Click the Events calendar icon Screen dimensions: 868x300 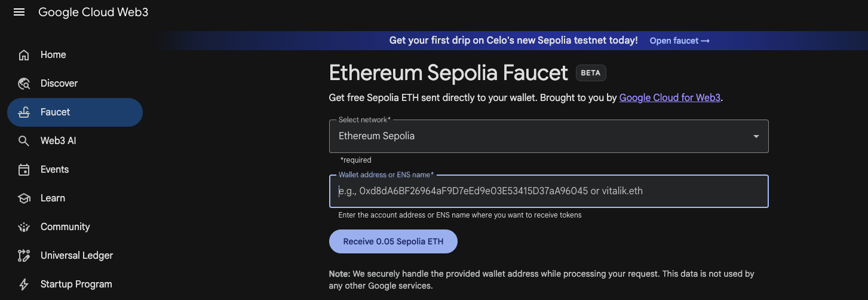[x=24, y=170]
